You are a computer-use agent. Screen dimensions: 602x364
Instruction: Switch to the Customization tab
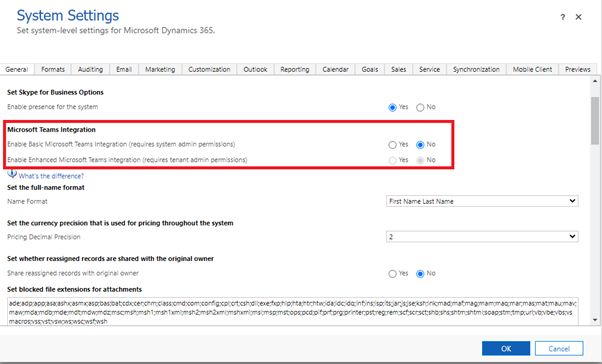[209, 69]
